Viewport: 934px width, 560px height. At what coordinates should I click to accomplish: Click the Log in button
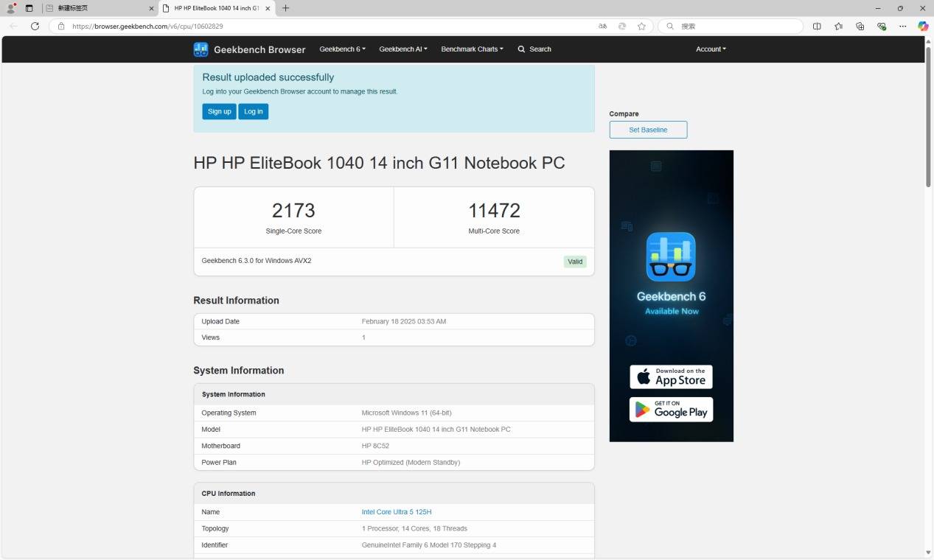click(x=253, y=111)
